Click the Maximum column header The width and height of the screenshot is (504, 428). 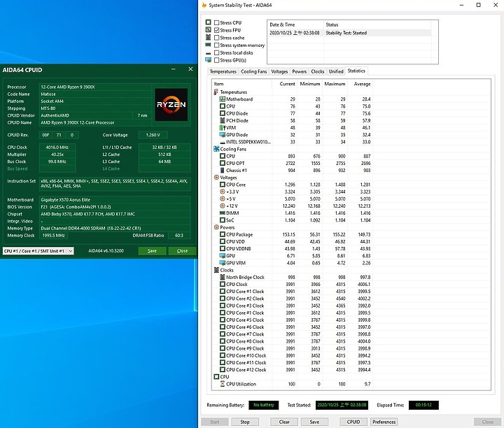(x=335, y=84)
